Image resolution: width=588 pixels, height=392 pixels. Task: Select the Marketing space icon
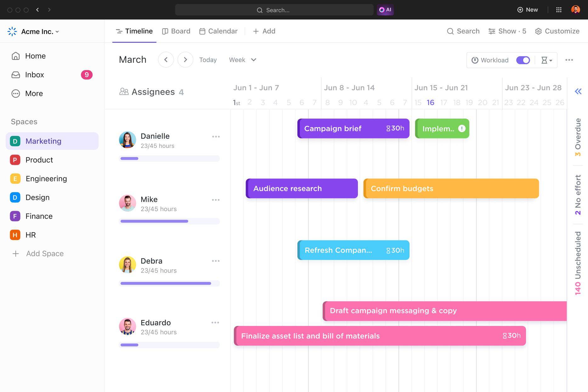click(15, 141)
